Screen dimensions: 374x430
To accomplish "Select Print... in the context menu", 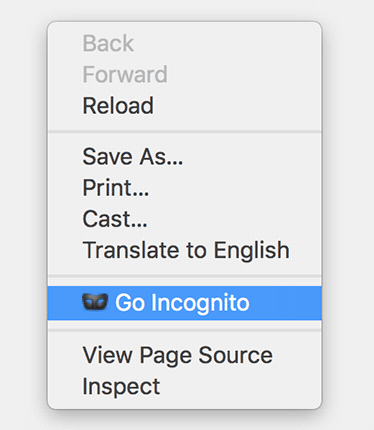I will (185, 188).
